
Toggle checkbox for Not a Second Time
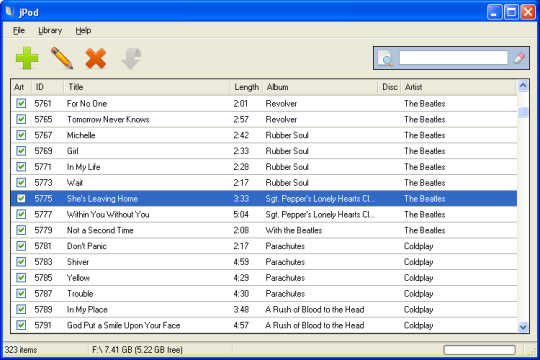click(x=21, y=230)
